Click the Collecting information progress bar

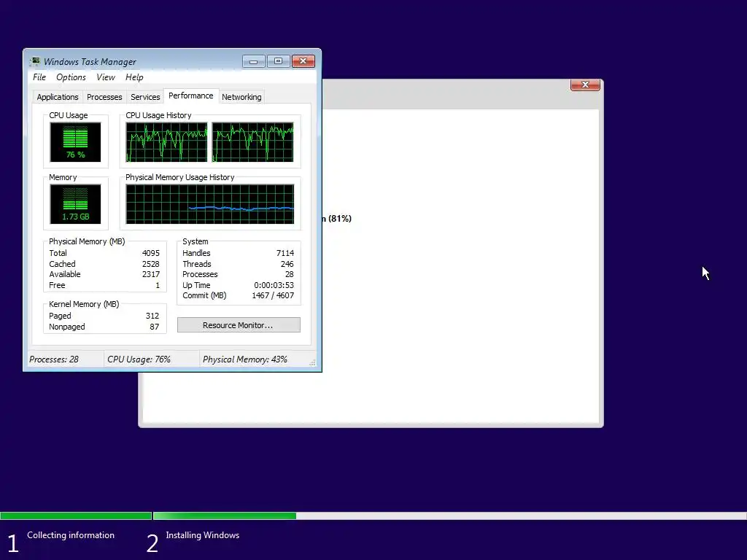[76, 516]
